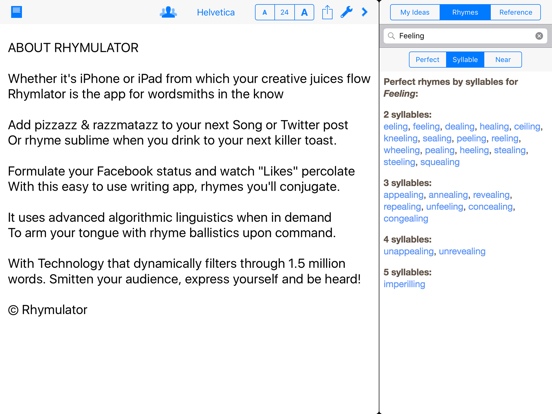Switch to Reference tab
This screenshot has width=552, height=414.
click(x=515, y=12)
